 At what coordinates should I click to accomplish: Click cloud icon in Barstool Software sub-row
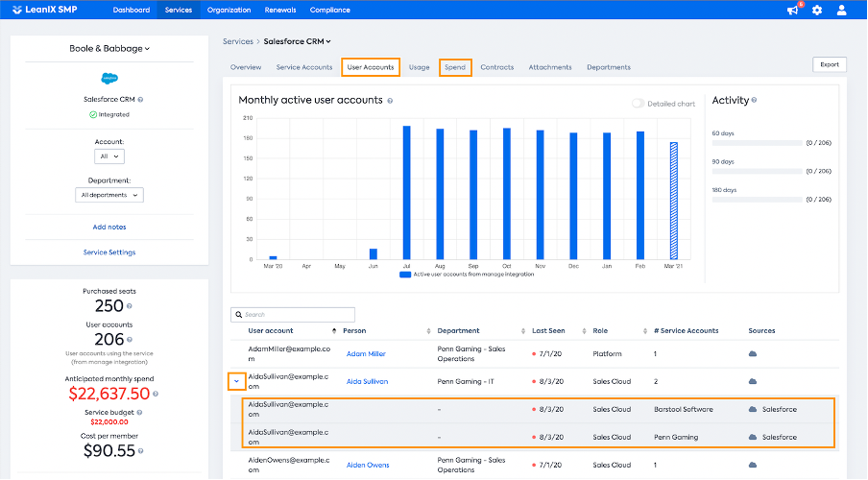pyautogui.click(x=753, y=409)
